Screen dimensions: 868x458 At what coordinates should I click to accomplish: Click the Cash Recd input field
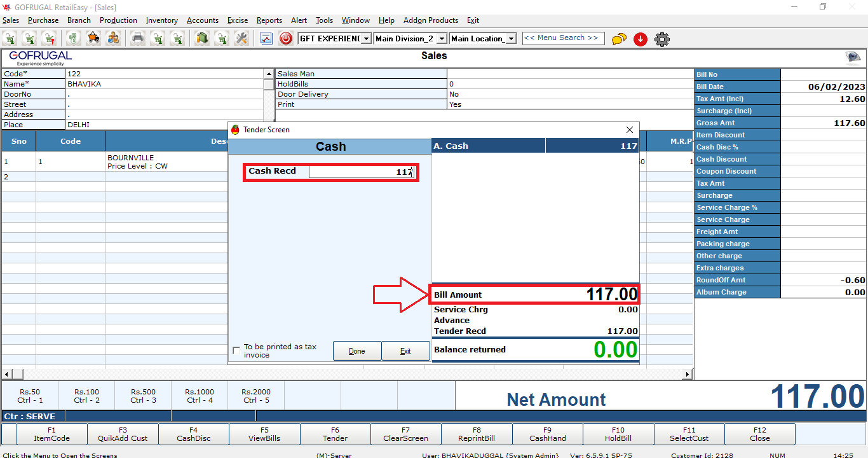(362, 172)
